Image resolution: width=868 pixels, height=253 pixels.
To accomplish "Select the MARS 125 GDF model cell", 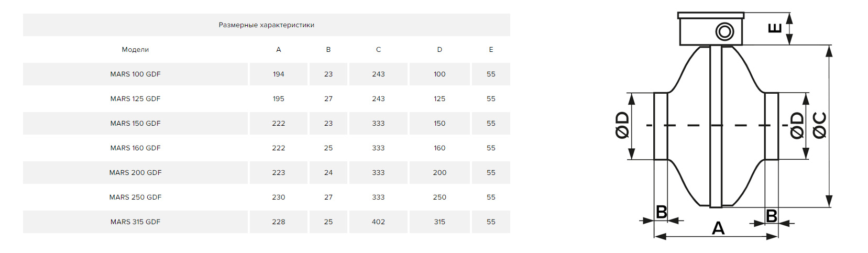I will 135,99.
